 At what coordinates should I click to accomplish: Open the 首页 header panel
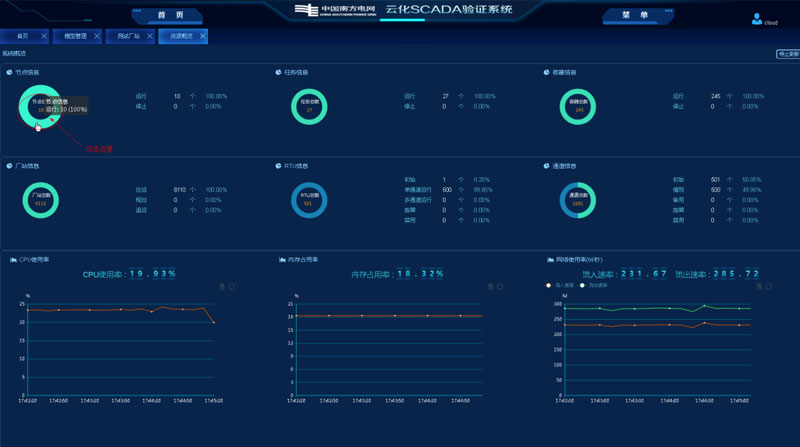[x=170, y=16]
